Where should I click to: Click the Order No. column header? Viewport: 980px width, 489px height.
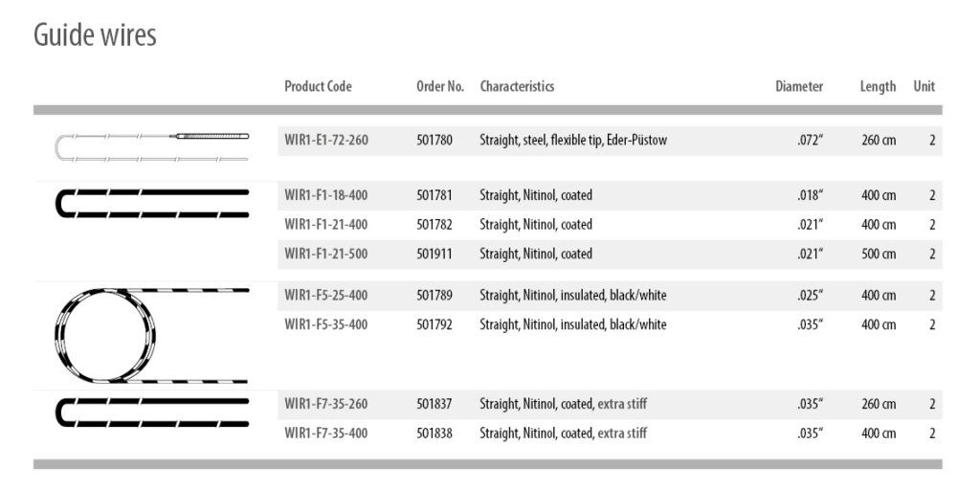tap(440, 86)
